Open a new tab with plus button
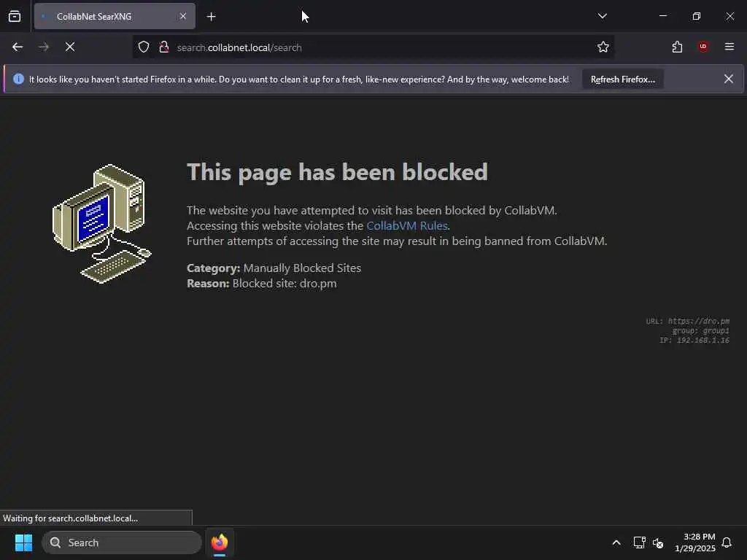The image size is (747, 560). pyautogui.click(x=212, y=17)
